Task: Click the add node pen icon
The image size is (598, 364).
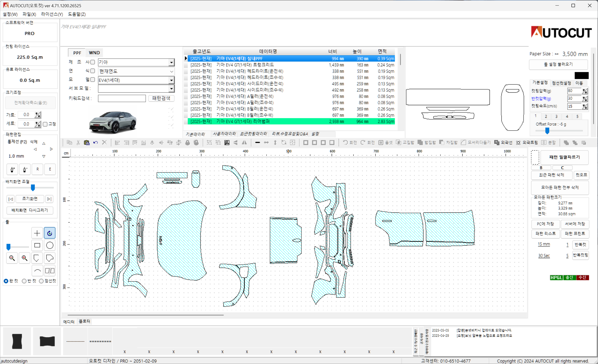Action: 12,169
